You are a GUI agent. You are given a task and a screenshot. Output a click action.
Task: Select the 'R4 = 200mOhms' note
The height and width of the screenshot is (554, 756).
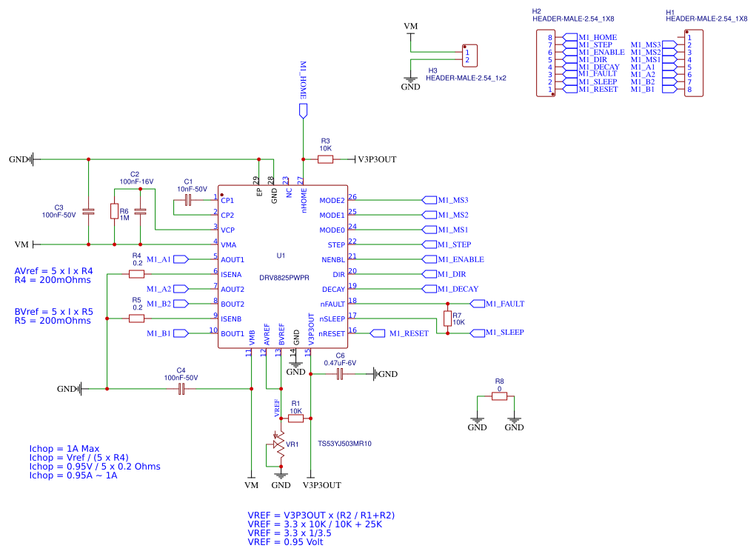click(x=53, y=280)
